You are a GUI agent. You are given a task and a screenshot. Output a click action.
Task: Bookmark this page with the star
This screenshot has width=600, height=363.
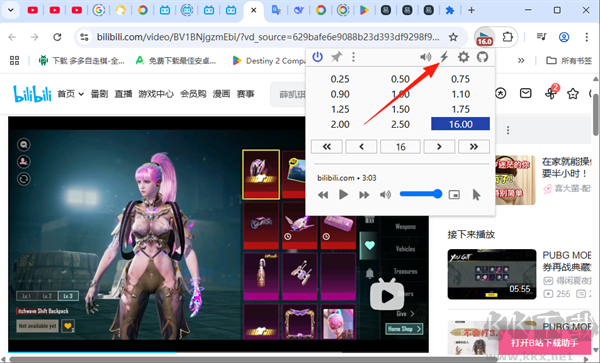pyautogui.click(x=453, y=37)
